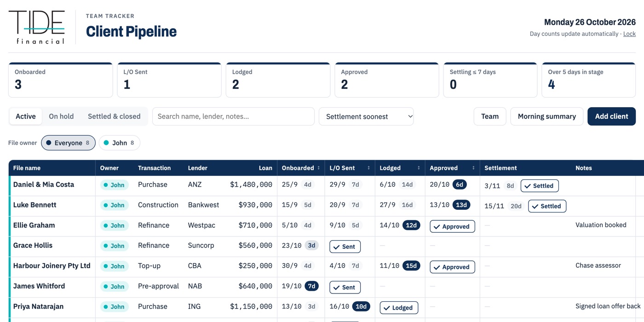
Task: Filter file owner to Everyone
Action: point(68,143)
